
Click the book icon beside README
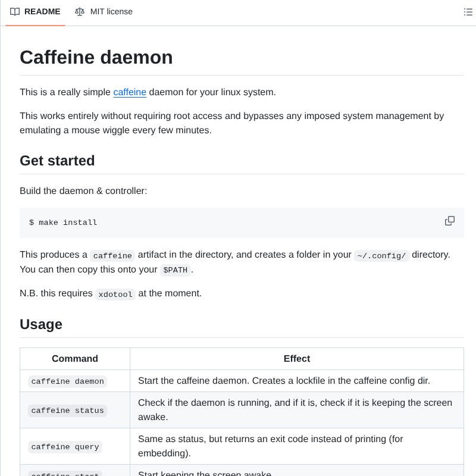tap(15, 11)
